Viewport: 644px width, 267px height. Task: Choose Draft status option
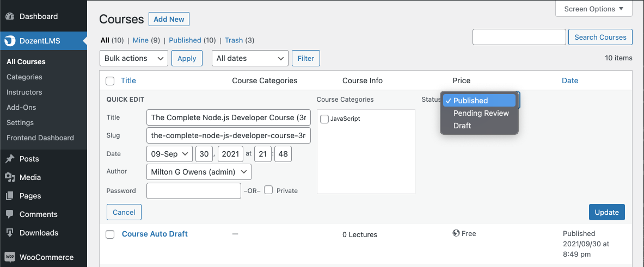coord(479,126)
